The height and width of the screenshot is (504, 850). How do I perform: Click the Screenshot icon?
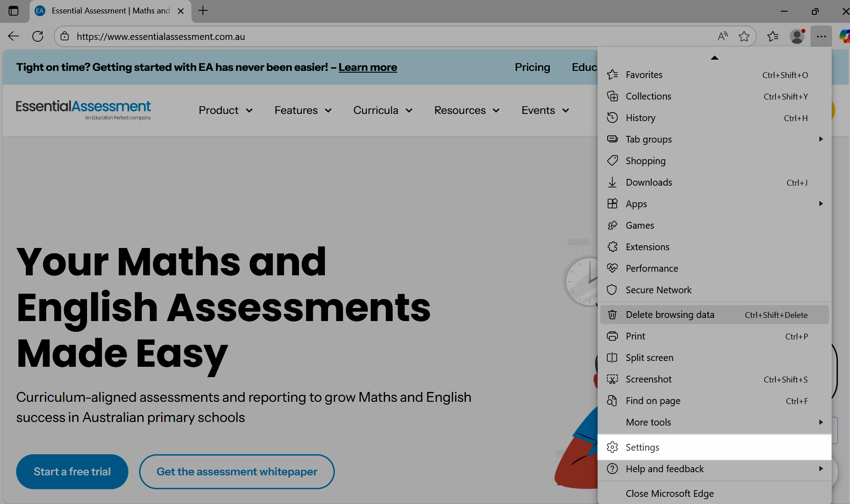612,379
